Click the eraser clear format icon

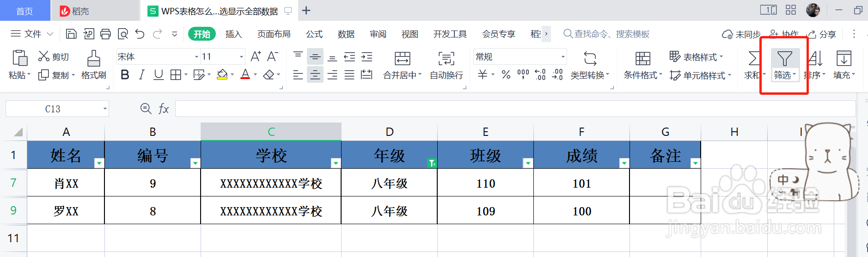point(269,75)
